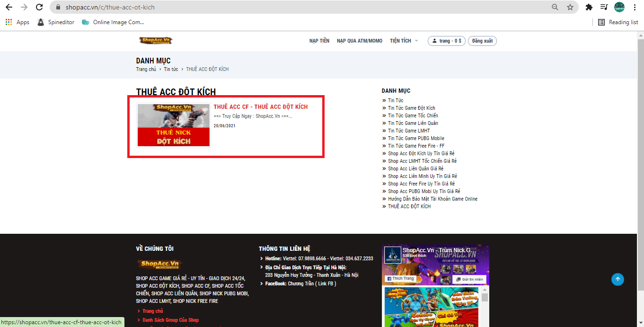Open the media control icon in the toolbar
This screenshot has width=644, height=327.
tap(604, 7)
